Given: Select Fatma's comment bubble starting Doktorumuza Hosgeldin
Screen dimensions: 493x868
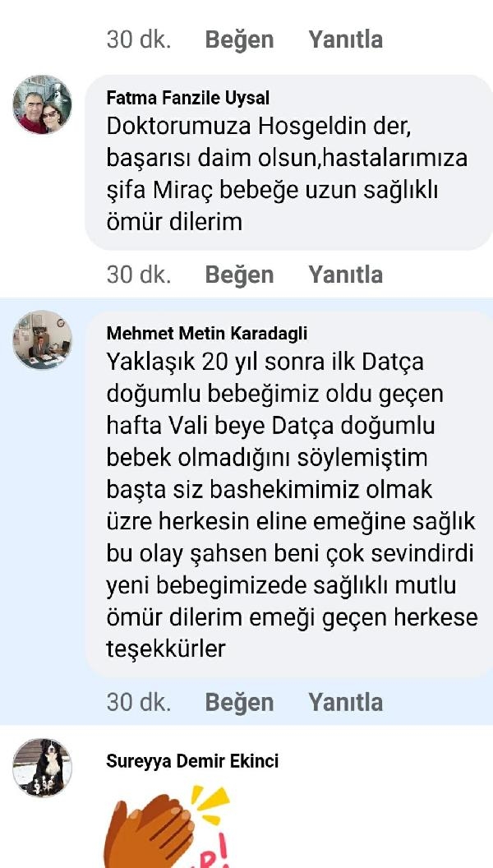Looking at the screenshot, I should 289,163.
